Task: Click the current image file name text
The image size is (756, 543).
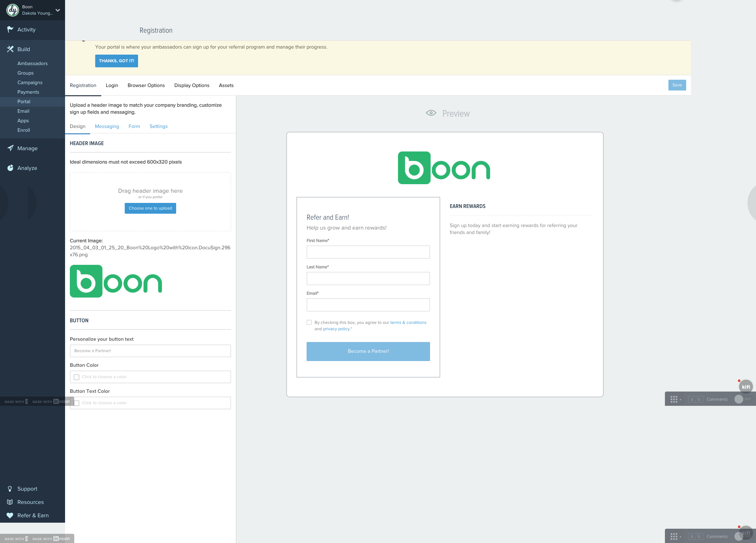Action: point(150,251)
